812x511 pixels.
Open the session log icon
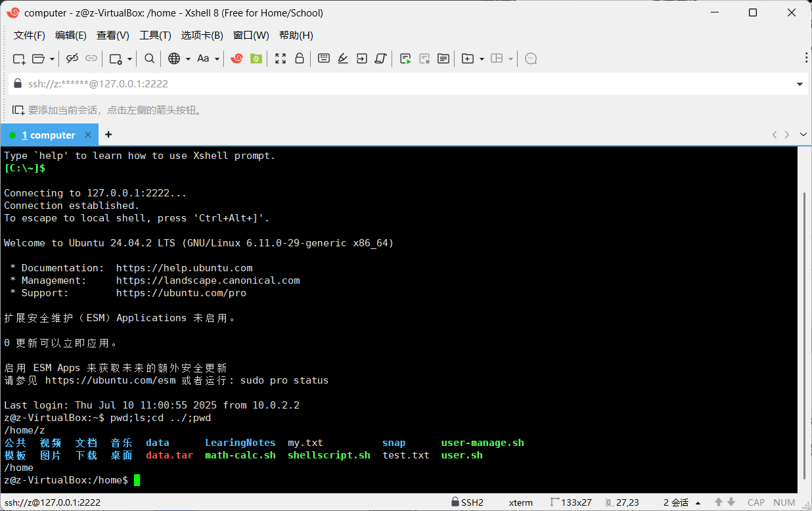click(443, 58)
